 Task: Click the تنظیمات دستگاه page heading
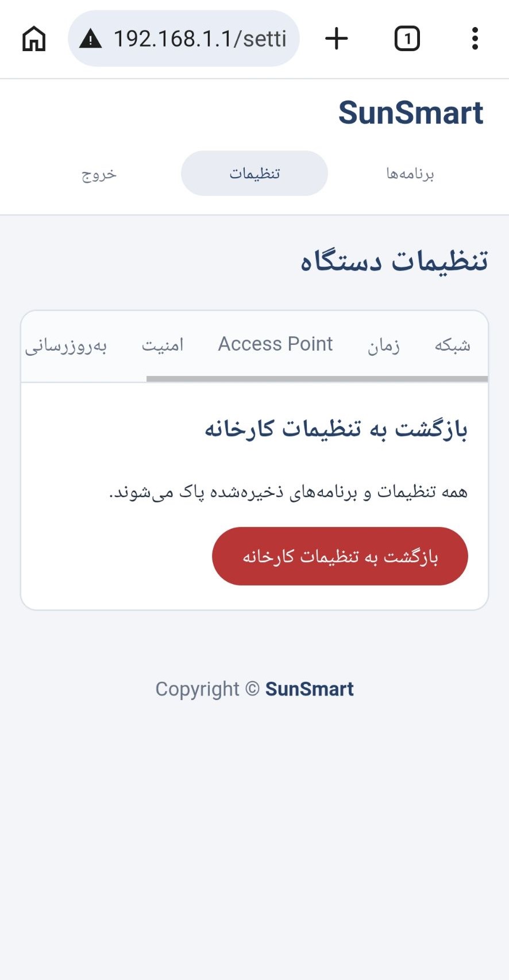click(x=394, y=261)
